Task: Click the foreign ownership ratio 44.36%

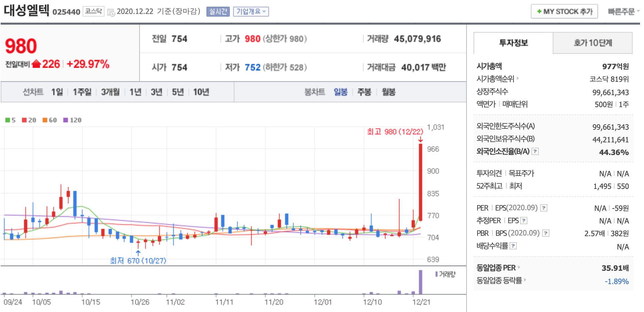Action: tap(614, 152)
